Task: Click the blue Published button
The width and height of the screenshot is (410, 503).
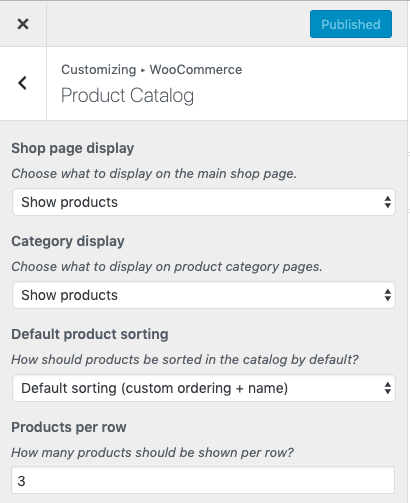Action: (351, 24)
